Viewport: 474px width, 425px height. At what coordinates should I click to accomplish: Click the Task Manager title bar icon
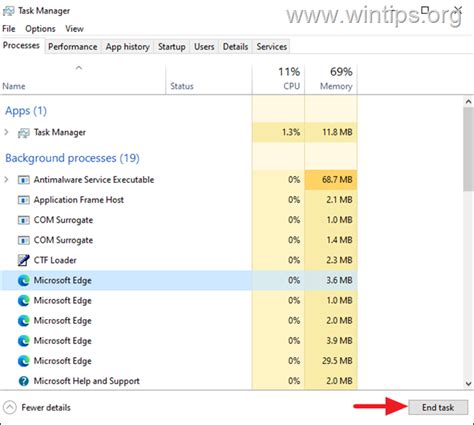point(8,11)
